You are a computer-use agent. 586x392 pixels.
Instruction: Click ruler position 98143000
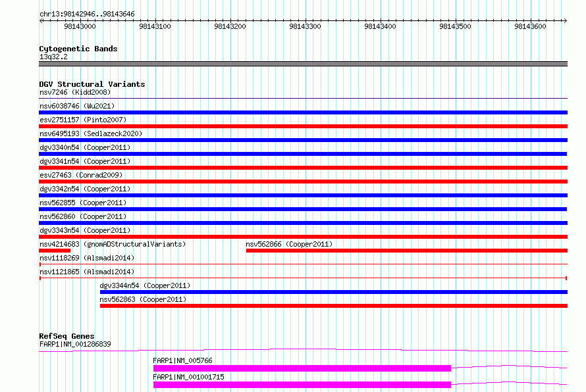(x=80, y=26)
